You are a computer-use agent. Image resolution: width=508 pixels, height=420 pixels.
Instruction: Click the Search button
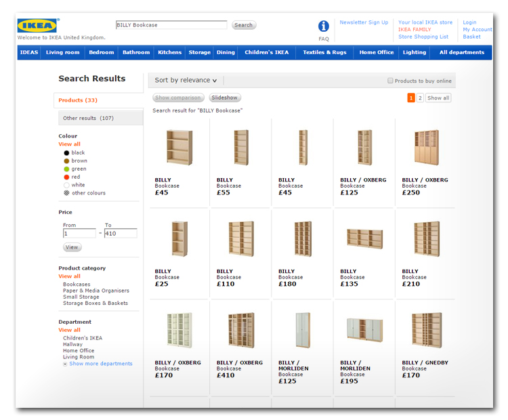pos(244,25)
